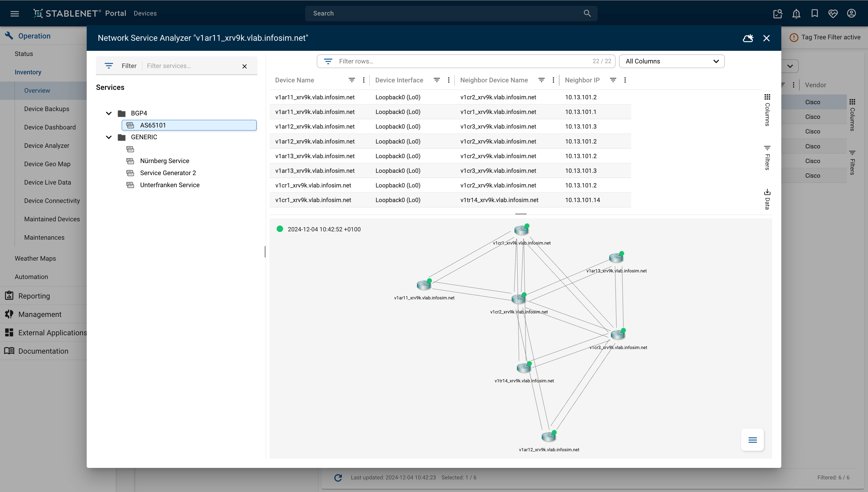Click the v1tr14_xrv9k router node in map
Screen dimensions: 868x492
524,368
